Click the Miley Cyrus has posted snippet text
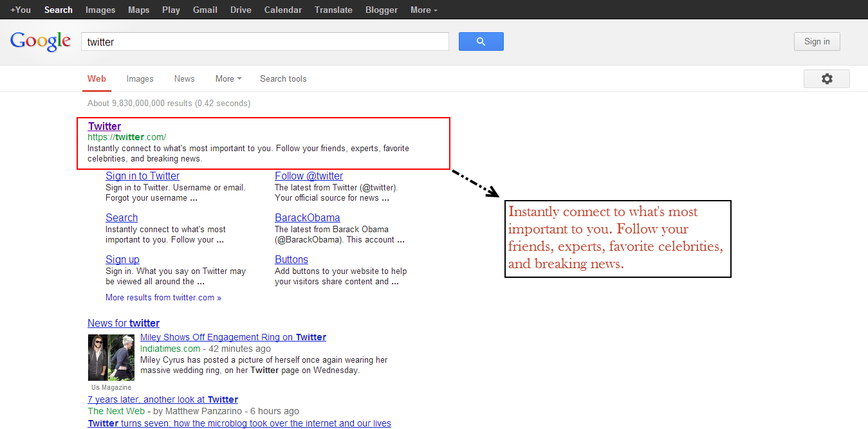The height and width of the screenshot is (429, 868). point(264,365)
